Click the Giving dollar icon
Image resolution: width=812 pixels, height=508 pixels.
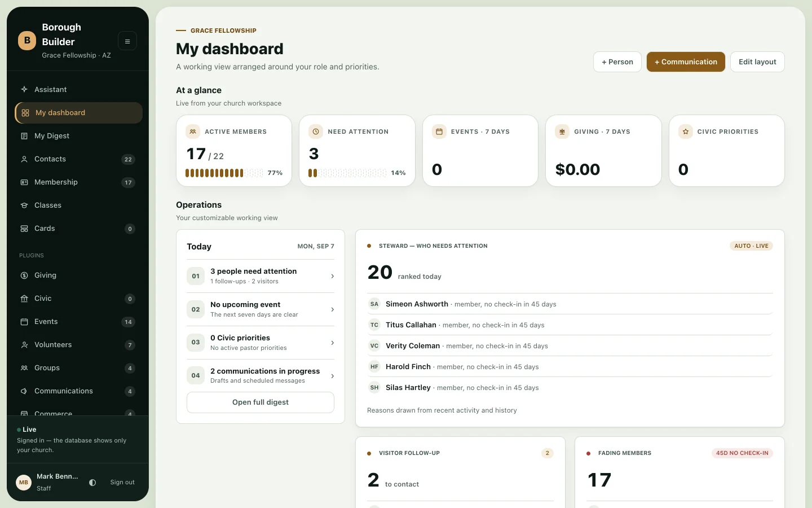point(24,275)
